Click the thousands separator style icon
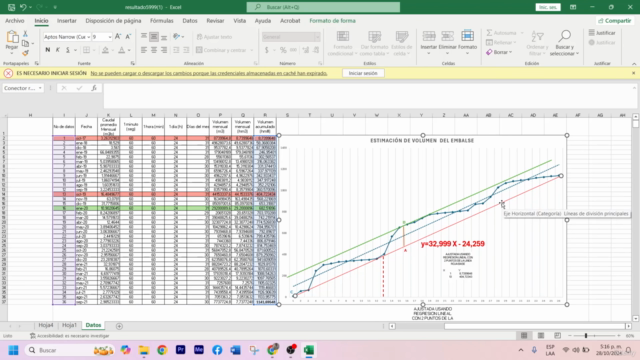 tap(293, 50)
